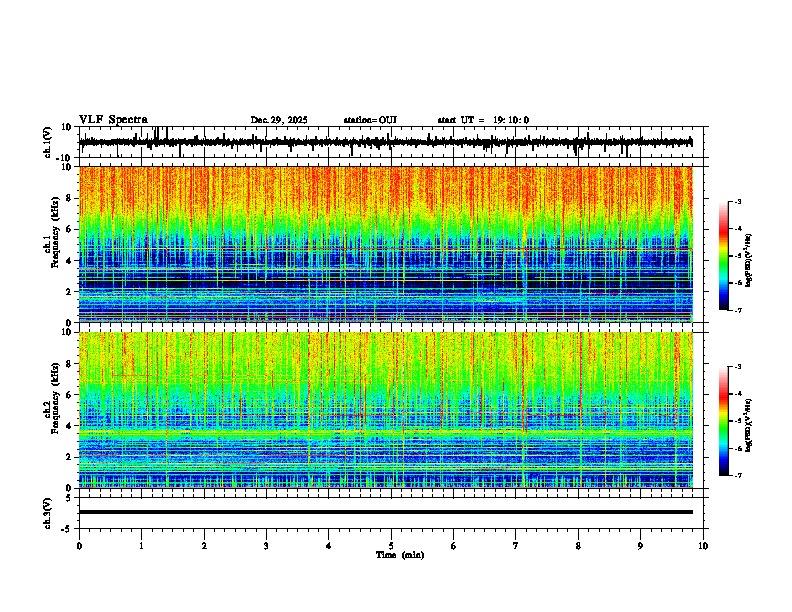
Task: Click the ch.1 spectrogram plot
Action: (386, 244)
